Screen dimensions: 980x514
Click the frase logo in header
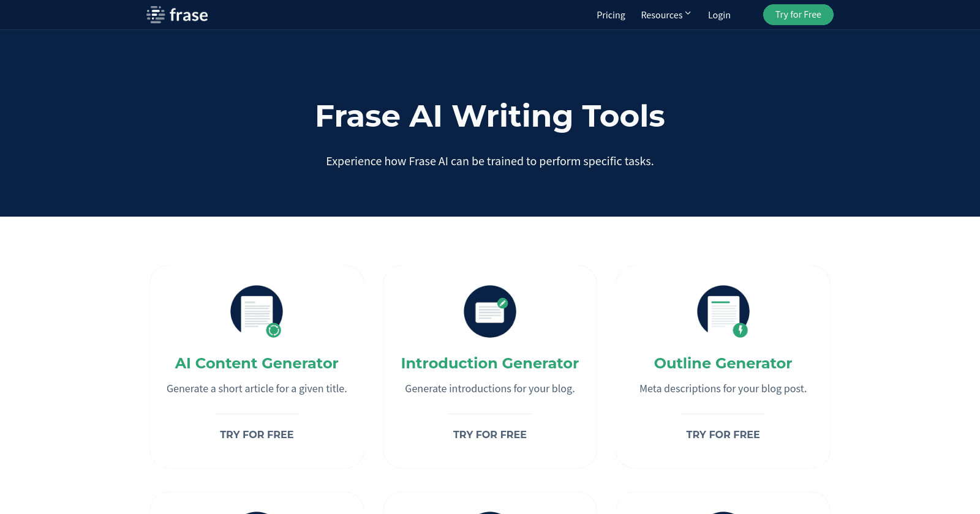(x=177, y=15)
